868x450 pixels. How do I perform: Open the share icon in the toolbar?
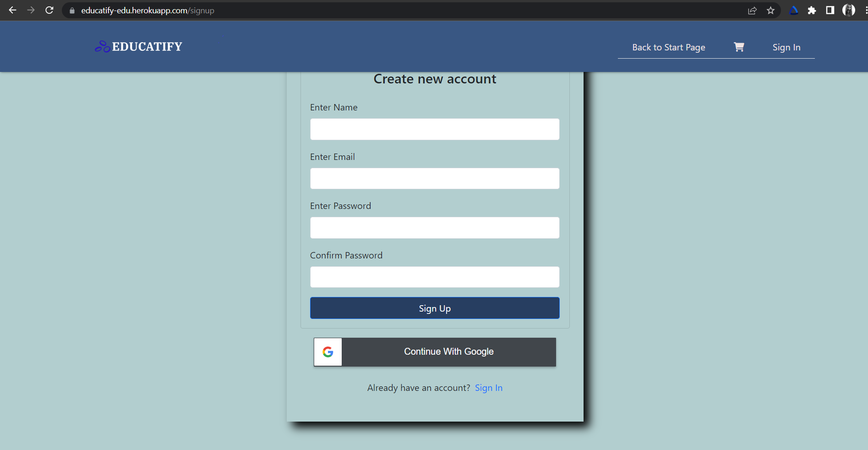point(752,10)
